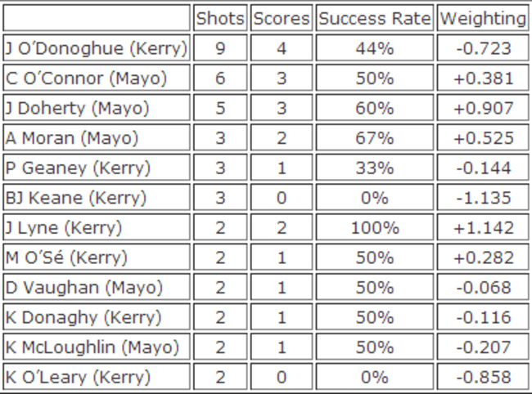Select the BJ Keane (Kerry) name cell
This screenshot has height=394, width=532.
(x=76, y=198)
